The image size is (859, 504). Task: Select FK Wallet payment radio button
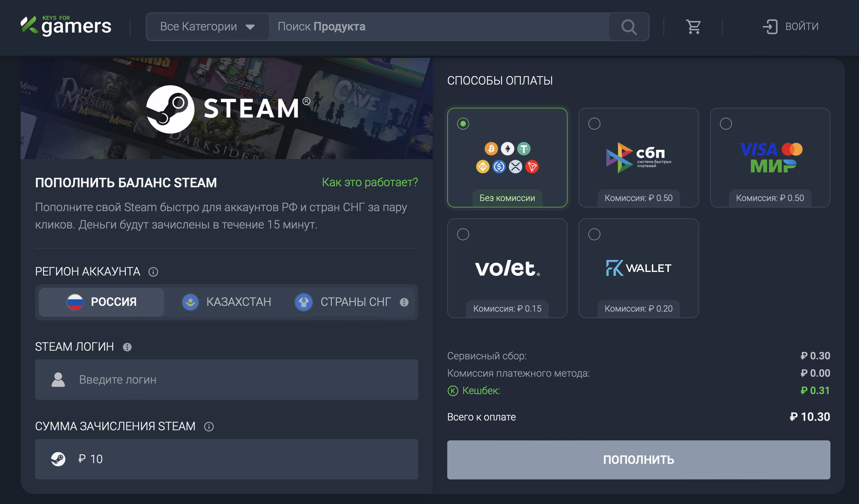click(594, 234)
